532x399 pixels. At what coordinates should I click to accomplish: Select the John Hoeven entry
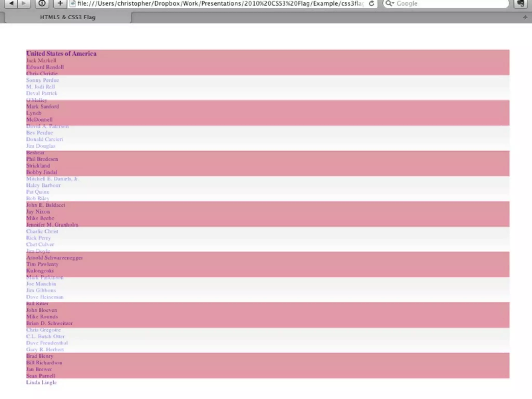click(42, 310)
